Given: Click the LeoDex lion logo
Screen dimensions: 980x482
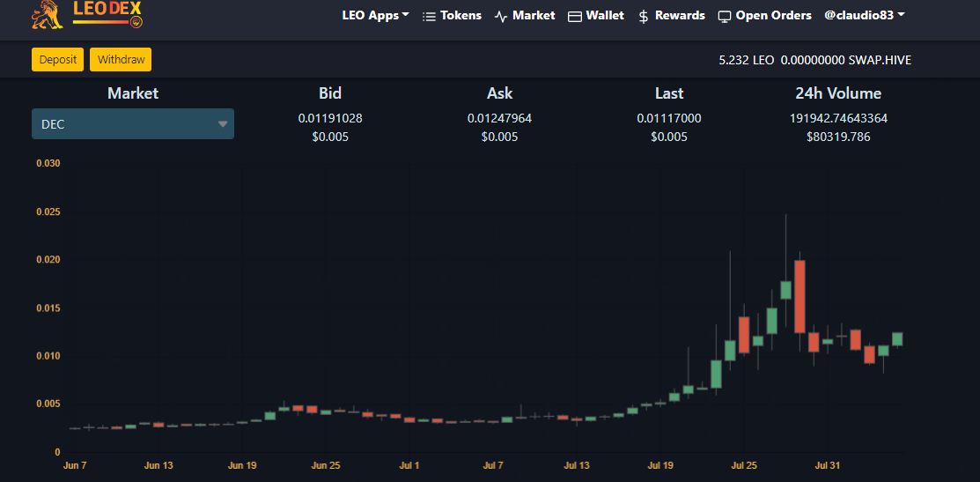Looking at the screenshot, I should pos(48,15).
